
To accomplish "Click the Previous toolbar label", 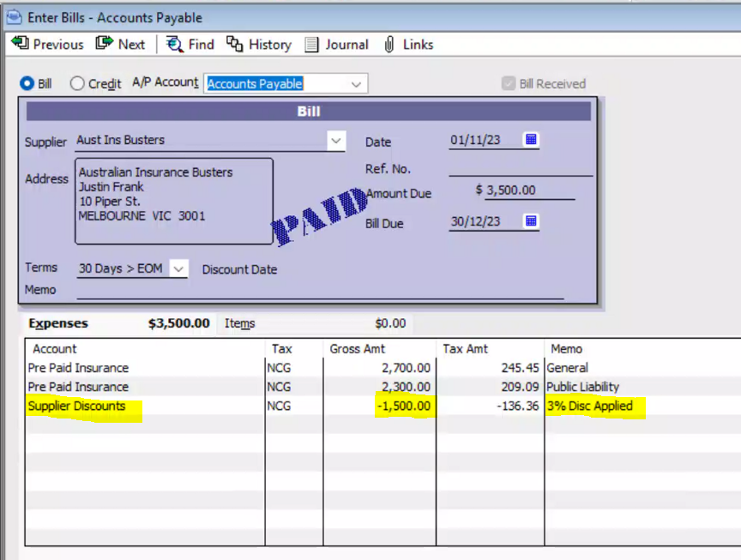I will coord(58,45).
